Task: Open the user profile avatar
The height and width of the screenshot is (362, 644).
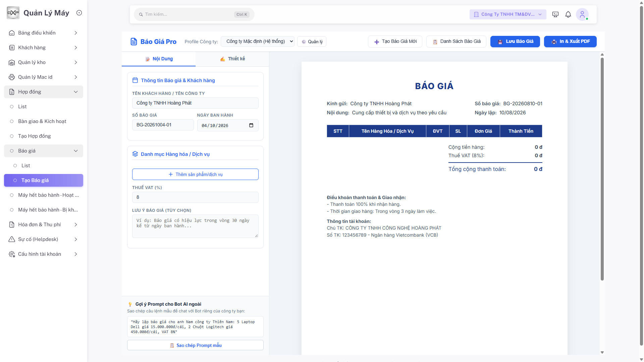Action: pyautogui.click(x=582, y=14)
